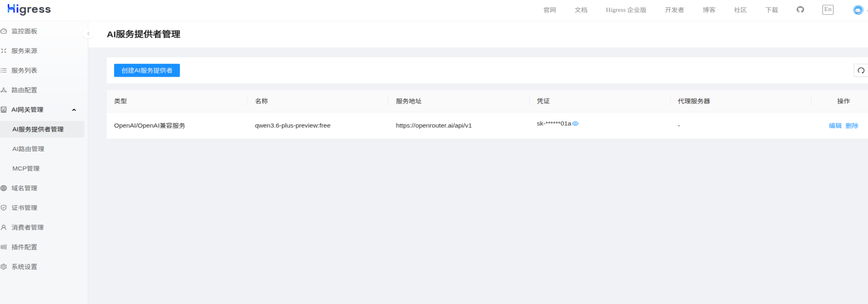Open 插件配置 in the sidebar
This screenshot has width=868, height=304.
[24, 247]
